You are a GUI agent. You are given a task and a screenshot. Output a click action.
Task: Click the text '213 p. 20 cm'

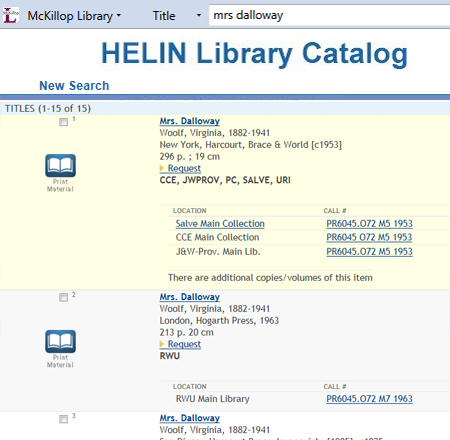pos(187,332)
